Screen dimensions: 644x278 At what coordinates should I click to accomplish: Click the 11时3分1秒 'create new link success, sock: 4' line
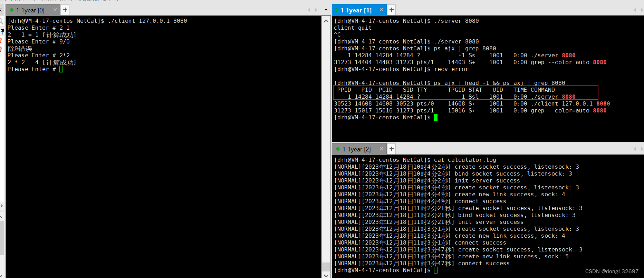tap(450, 236)
